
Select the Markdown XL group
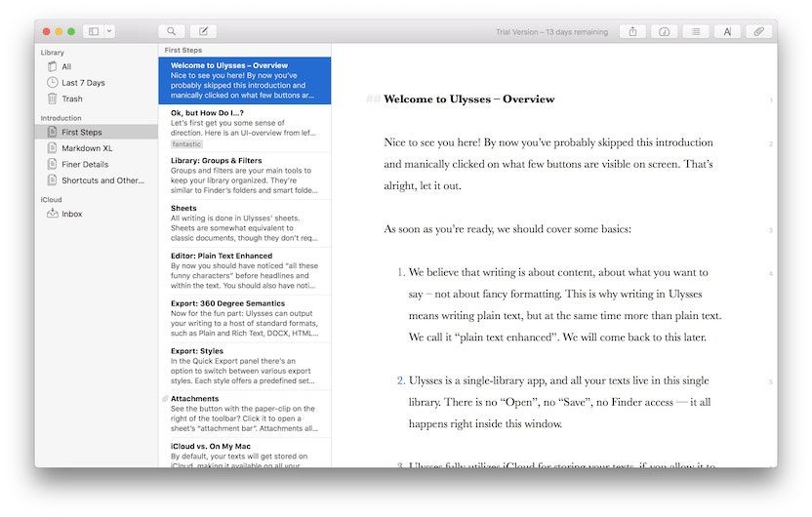[87, 148]
